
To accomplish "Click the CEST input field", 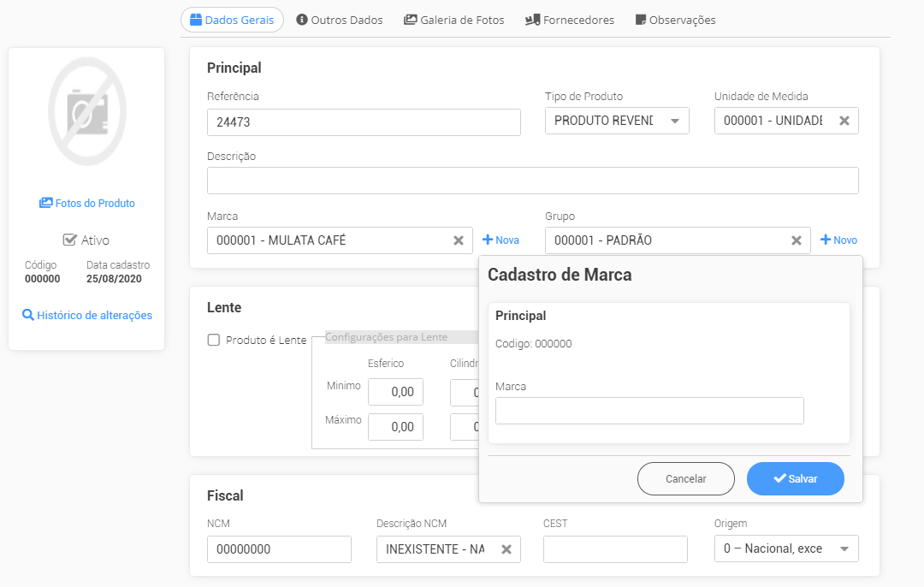I will [x=615, y=549].
